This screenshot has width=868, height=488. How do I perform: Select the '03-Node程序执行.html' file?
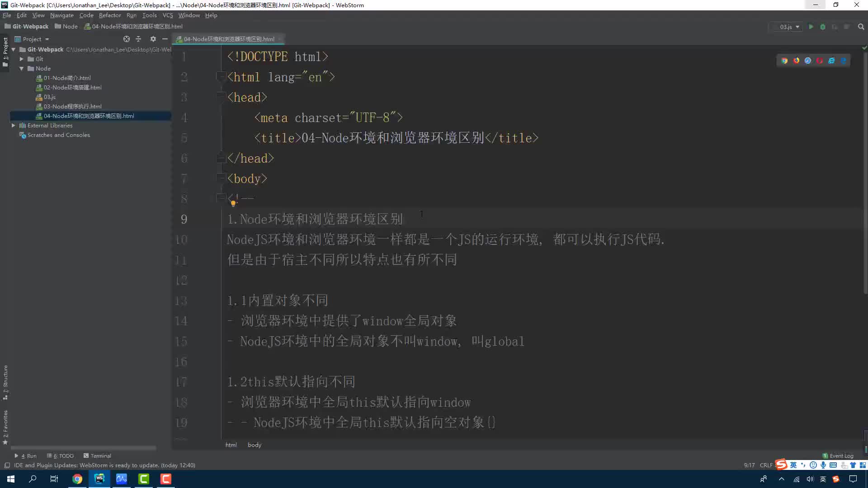point(73,106)
